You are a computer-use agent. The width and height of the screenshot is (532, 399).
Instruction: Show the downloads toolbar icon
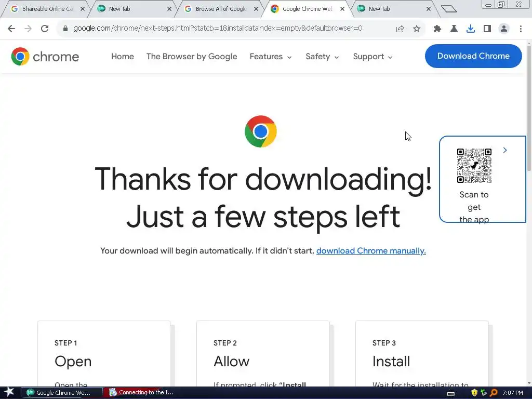point(471,29)
